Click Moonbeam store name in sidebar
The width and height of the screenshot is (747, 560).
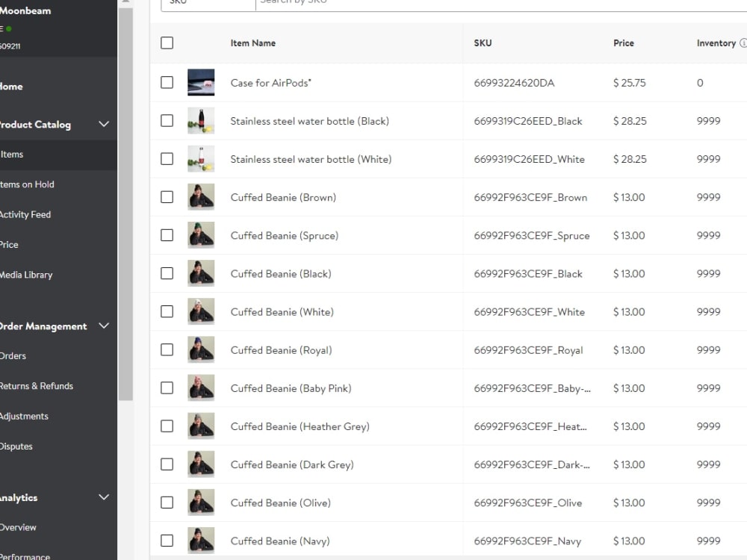(25, 10)
